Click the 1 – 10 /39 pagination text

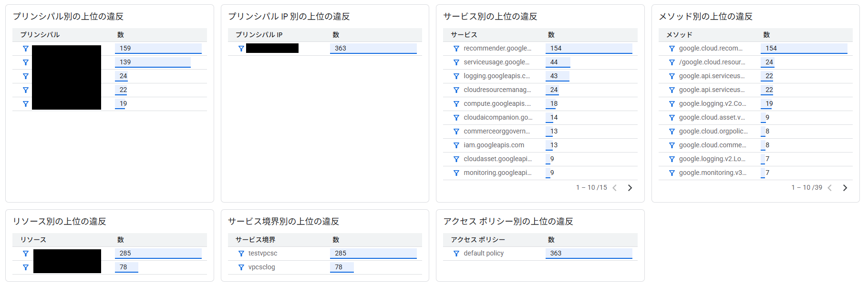[807, 187]
